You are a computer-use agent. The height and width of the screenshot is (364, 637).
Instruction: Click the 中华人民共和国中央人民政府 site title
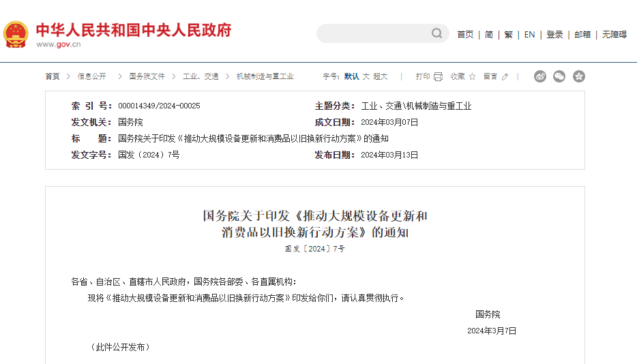(134, 30)
